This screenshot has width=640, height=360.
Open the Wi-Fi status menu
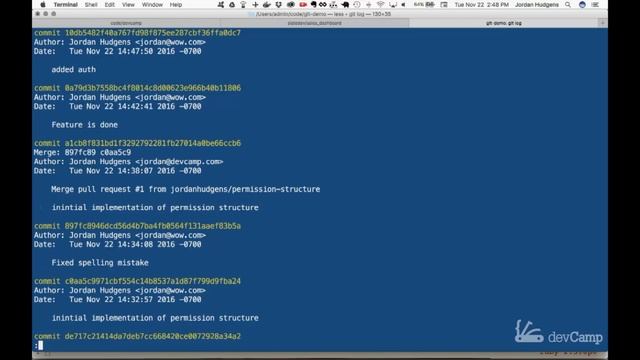click(380, 4)
